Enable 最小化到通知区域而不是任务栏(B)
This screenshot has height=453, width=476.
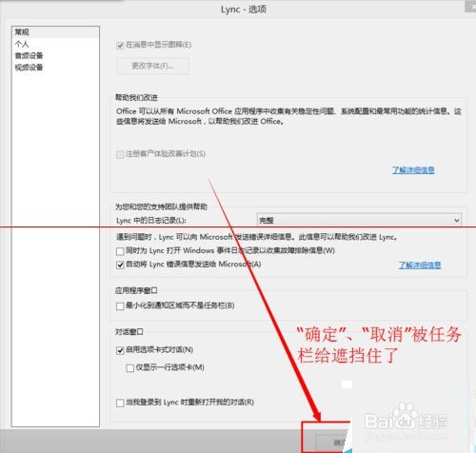click(x=120, y=306)
